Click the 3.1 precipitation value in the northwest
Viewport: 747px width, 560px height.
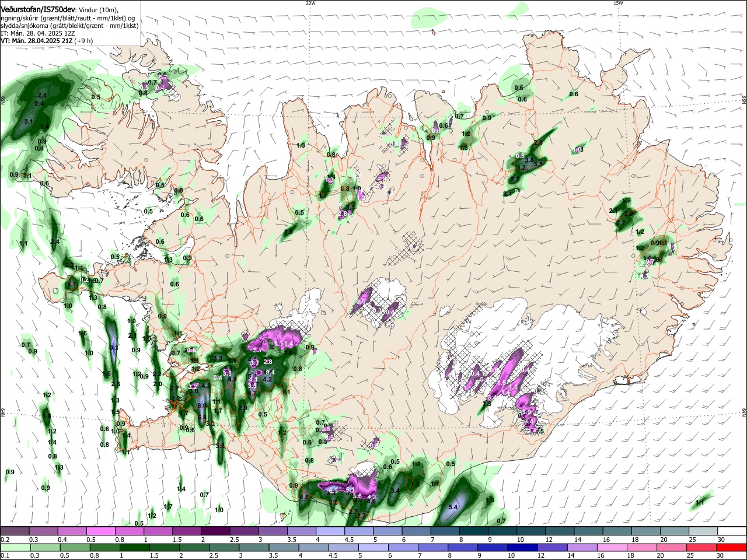tap(29, 121)
